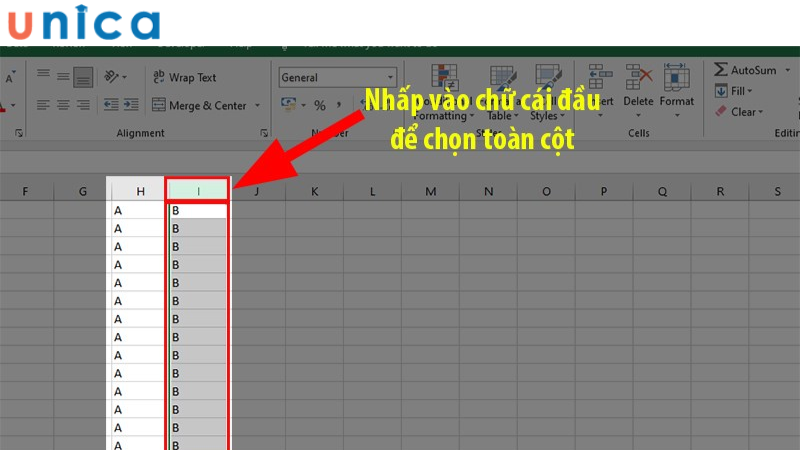Click Merge & Center
This screenshot has height=450, width=800.
[199, 105]
